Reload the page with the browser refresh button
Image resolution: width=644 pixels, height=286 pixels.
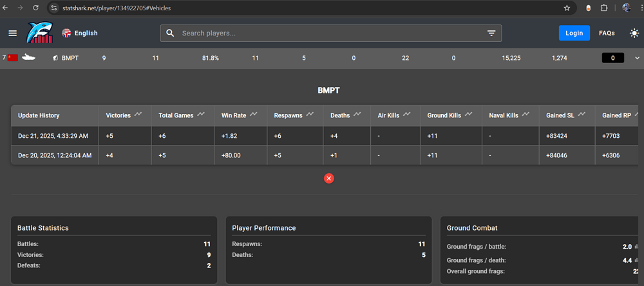[x=35, y=8]
